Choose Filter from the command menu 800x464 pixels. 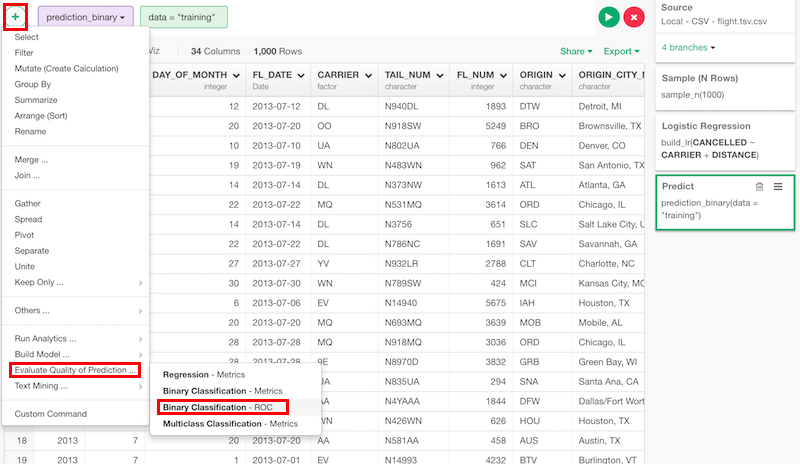point(24,53)
